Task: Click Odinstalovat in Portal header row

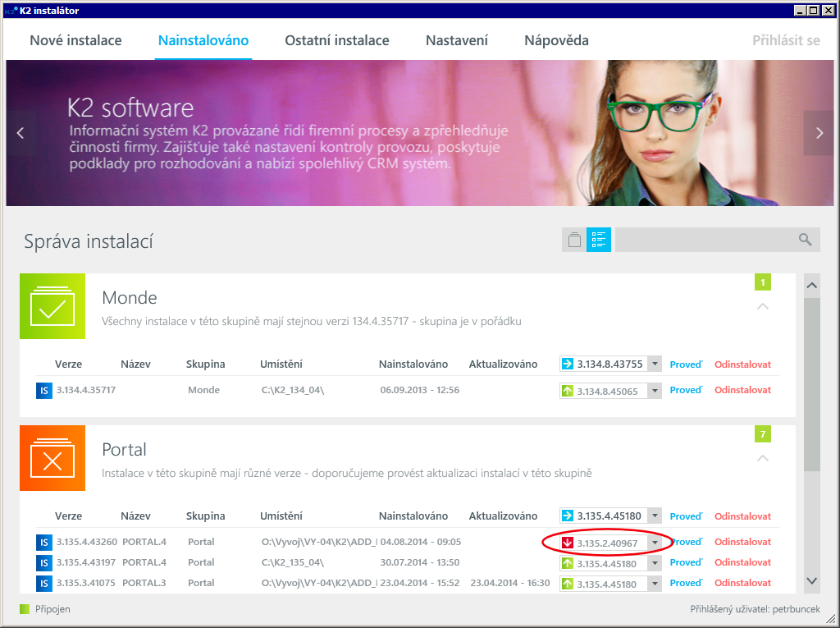Action: (x=742, y=516)
